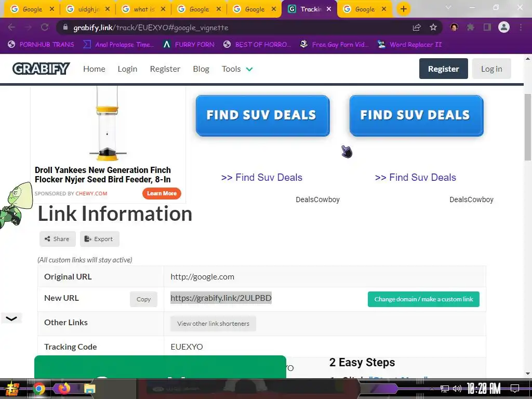This screenshot has width=532, height=399.
Task: Click the site lock icon in address bar
Action: [65, 28]
